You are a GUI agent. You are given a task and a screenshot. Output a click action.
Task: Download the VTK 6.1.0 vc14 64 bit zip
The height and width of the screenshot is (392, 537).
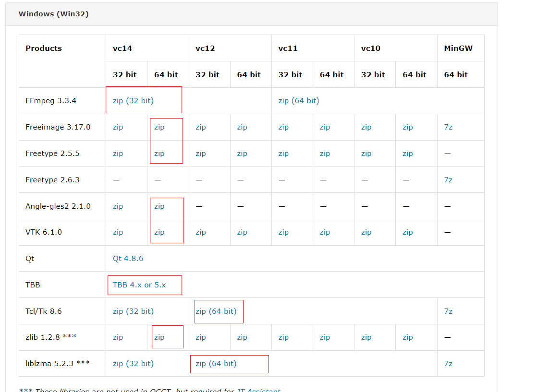159,232
